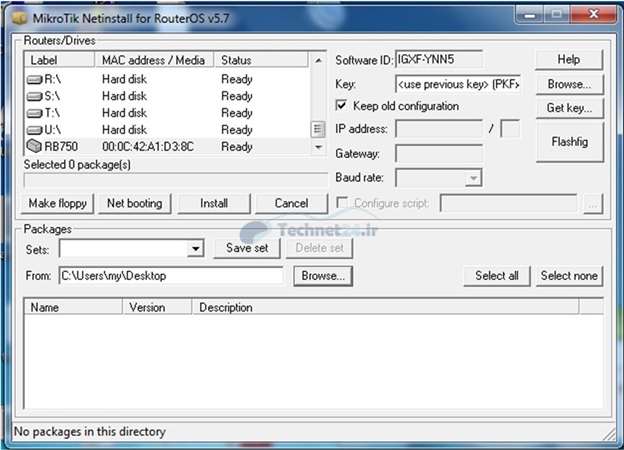
Task: Click the Select all button
Action: click(x=497, y=276)
